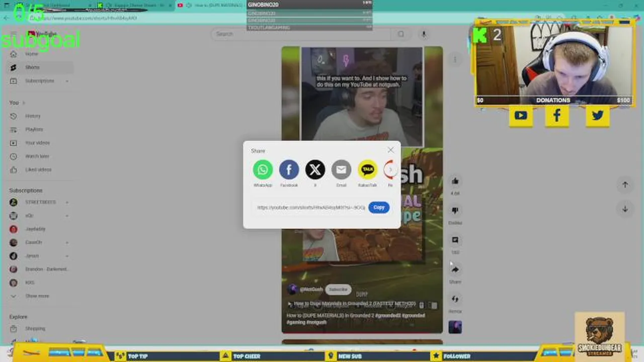644x362 pixels.
Task: Copy the short's link
Action: (379, 207)
